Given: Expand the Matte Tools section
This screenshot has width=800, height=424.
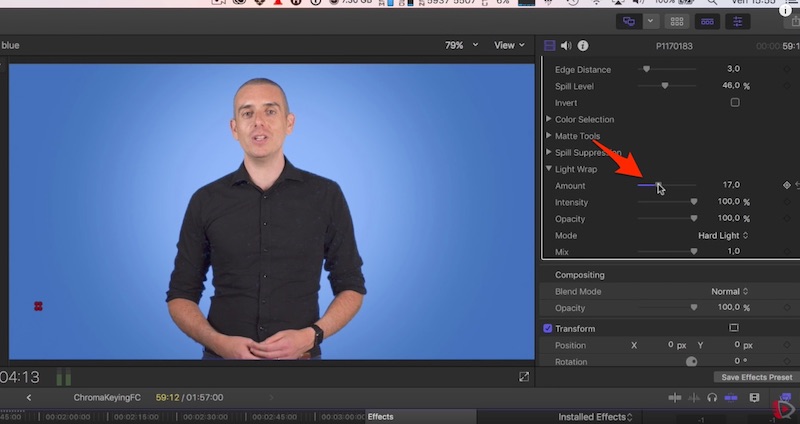Looking at the screenshot, I should point(548,135).
